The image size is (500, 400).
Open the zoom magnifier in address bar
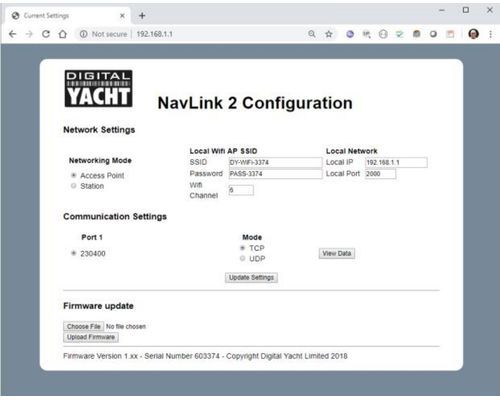312,34
